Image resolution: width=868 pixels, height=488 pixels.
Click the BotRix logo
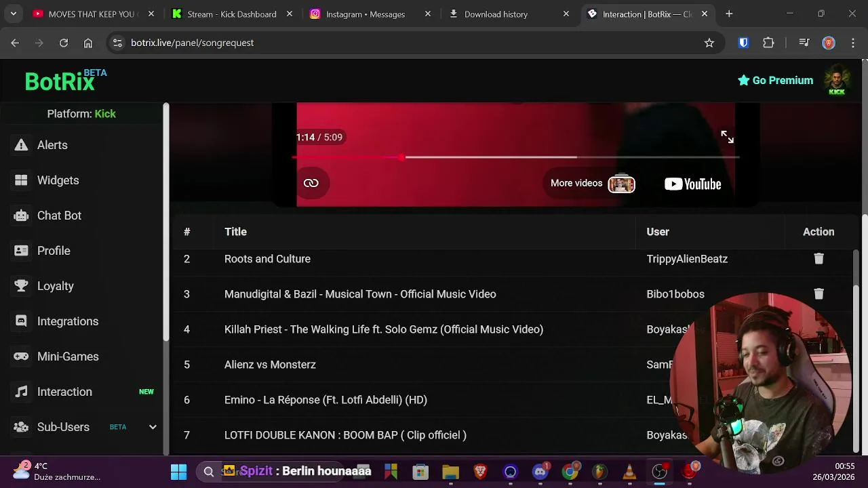pyautogui.click(x=66, y=80)
